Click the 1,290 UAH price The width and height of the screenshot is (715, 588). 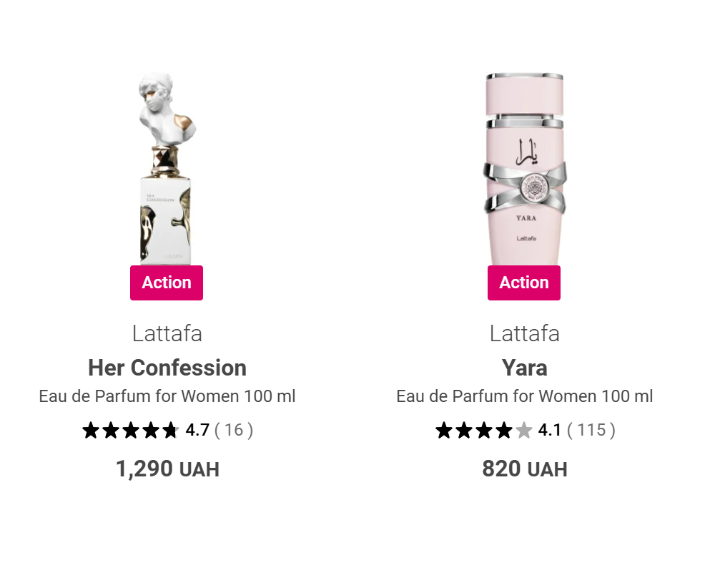(167, 469)
